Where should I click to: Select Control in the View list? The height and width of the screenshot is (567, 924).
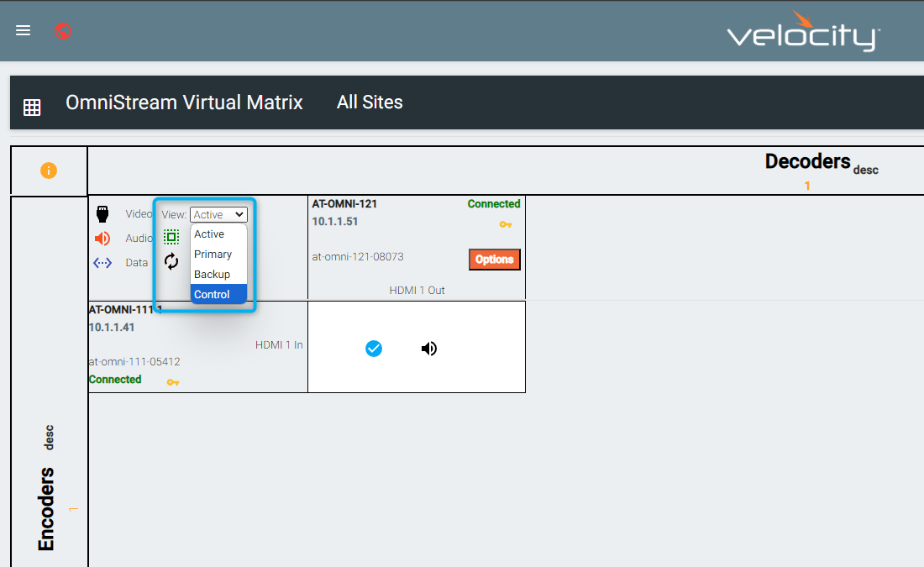(218, 294)
